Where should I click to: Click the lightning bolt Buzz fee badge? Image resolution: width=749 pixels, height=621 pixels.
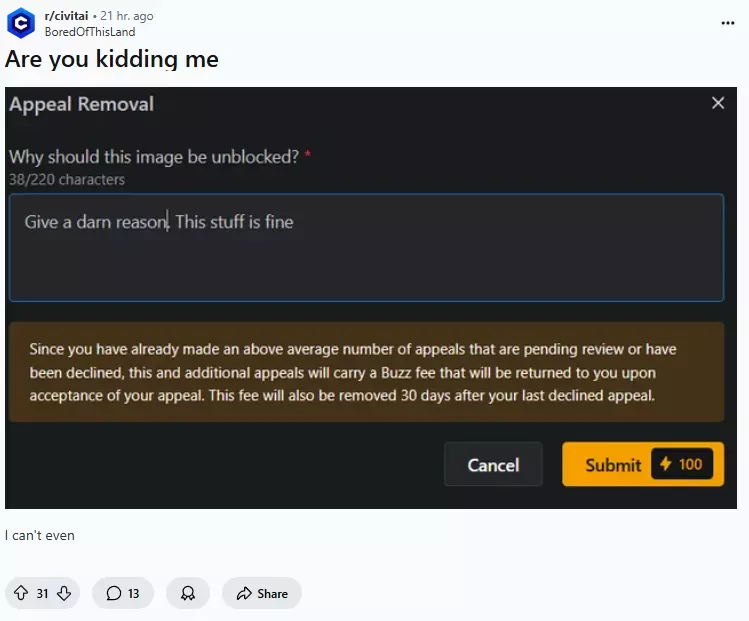682,464
